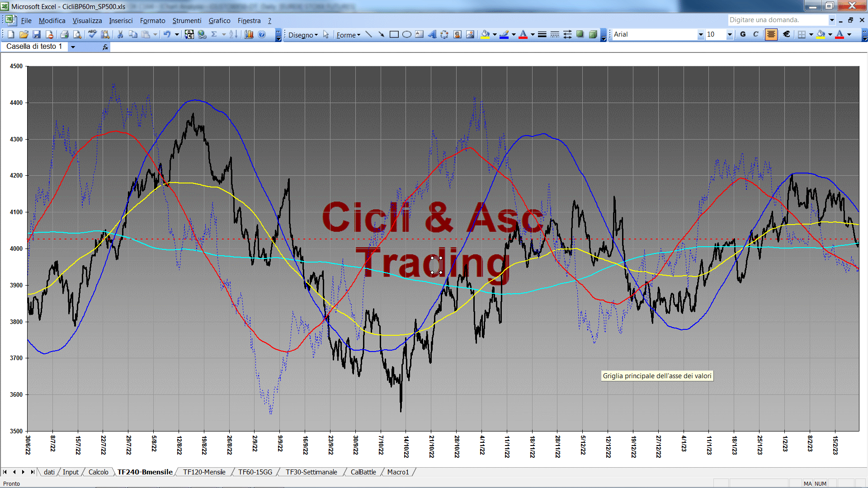Insert a hyperlink with the globe icon
Image resolution: width=868 pixels, height=488 pixels.
click(202, 34)
